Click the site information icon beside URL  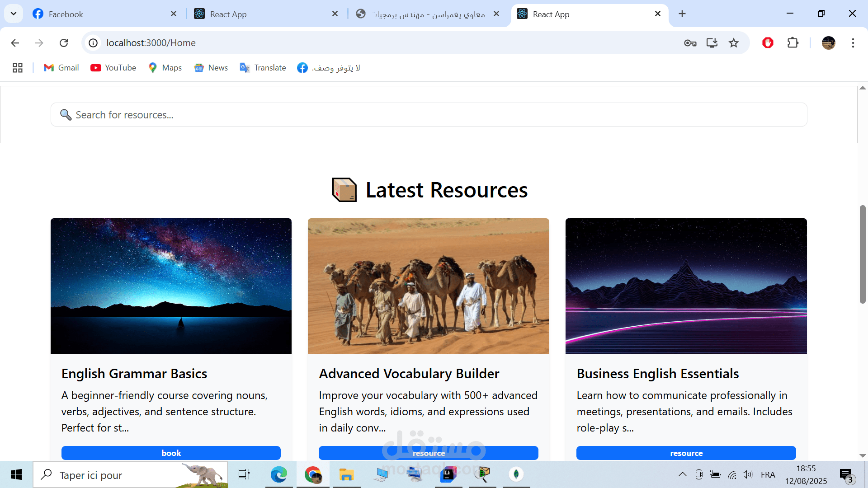93,43
